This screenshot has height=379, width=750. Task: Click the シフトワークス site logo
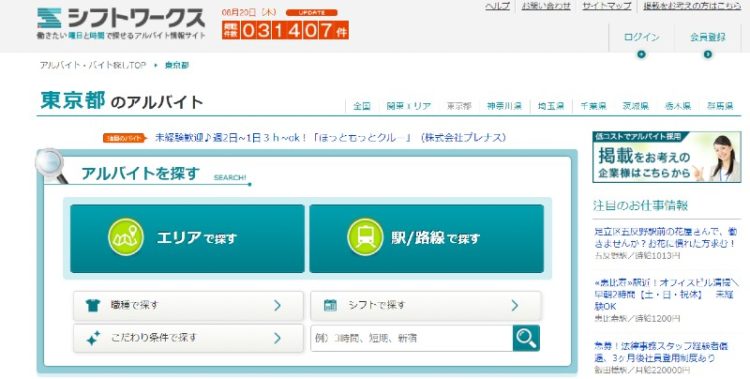coord(121,24)
